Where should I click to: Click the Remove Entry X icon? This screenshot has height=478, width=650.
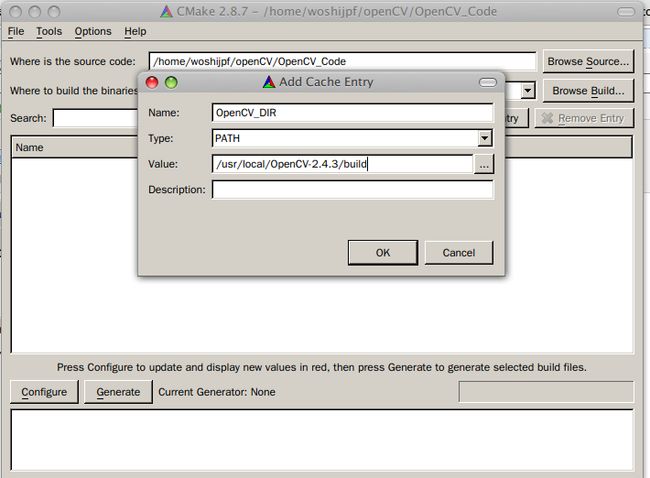click(547, 118)
